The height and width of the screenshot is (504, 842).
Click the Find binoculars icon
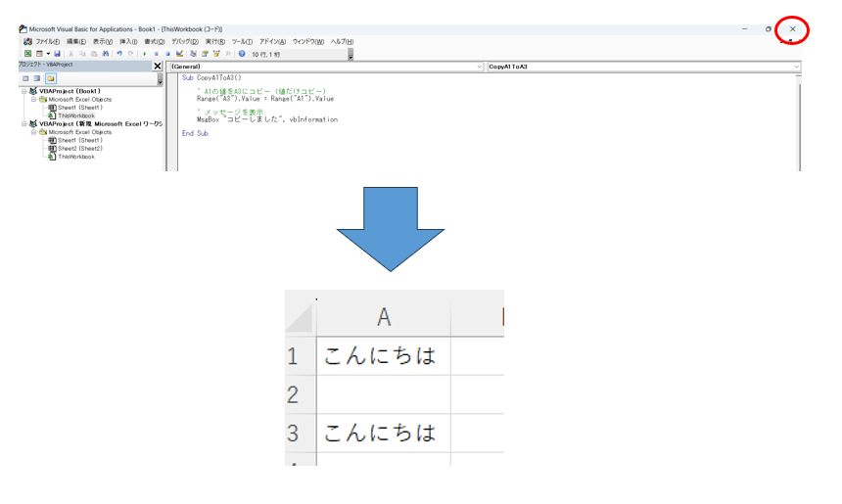105,54
